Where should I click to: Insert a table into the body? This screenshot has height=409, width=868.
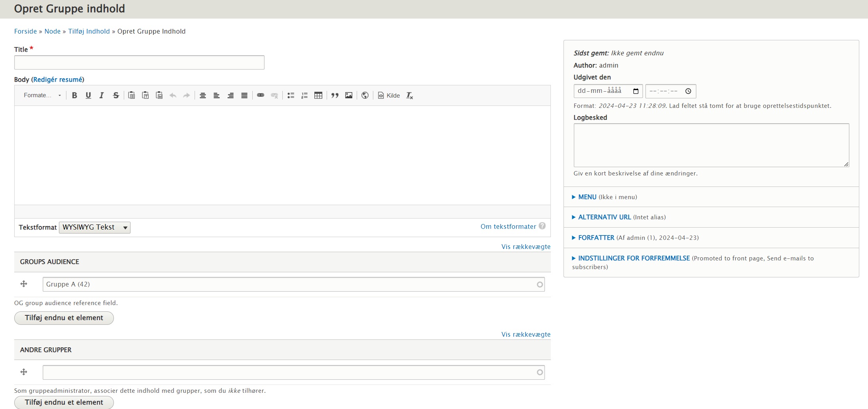tap(318, 95)
